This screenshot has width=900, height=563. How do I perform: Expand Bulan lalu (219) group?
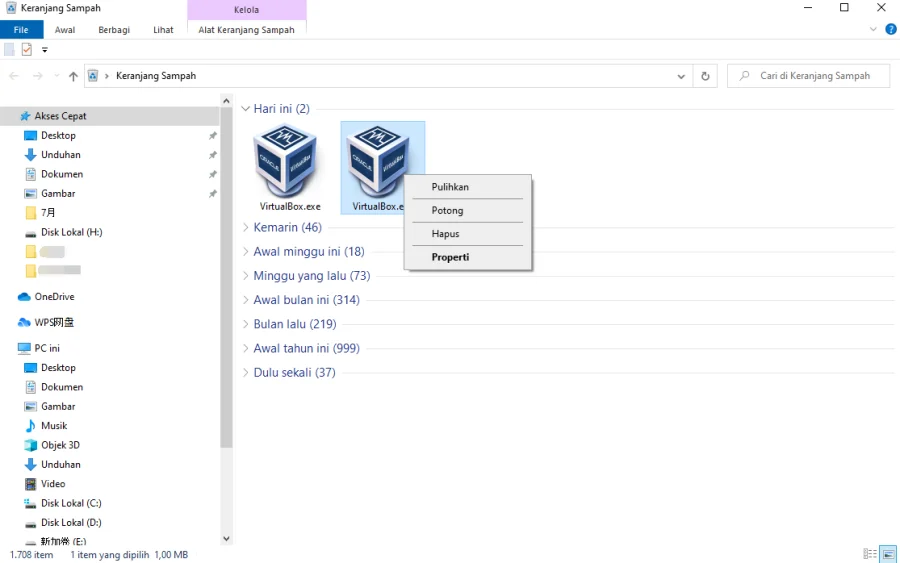click(246, 324)
